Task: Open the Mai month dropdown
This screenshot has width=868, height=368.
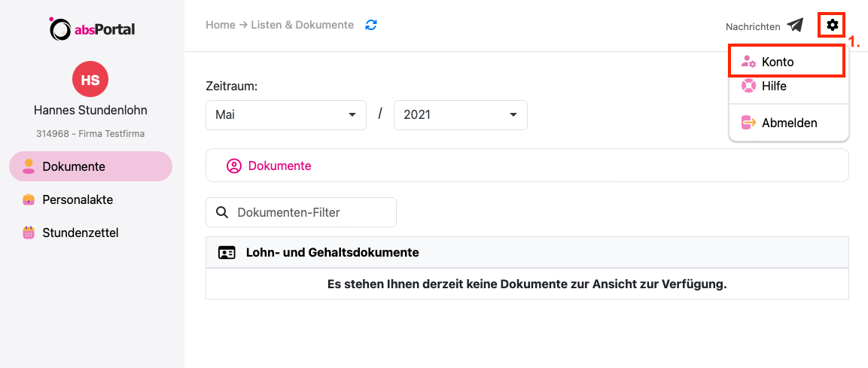Action: [285, 115]
